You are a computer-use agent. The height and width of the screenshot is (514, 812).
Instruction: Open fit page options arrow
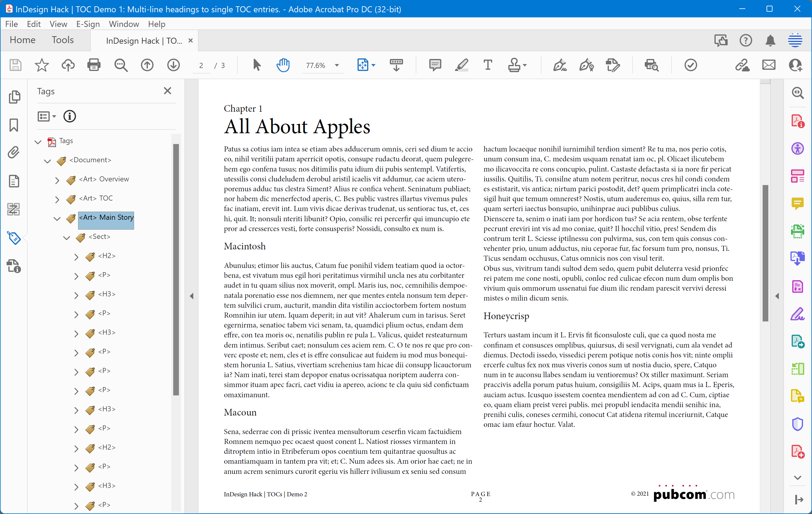click(x=373, y=65)
